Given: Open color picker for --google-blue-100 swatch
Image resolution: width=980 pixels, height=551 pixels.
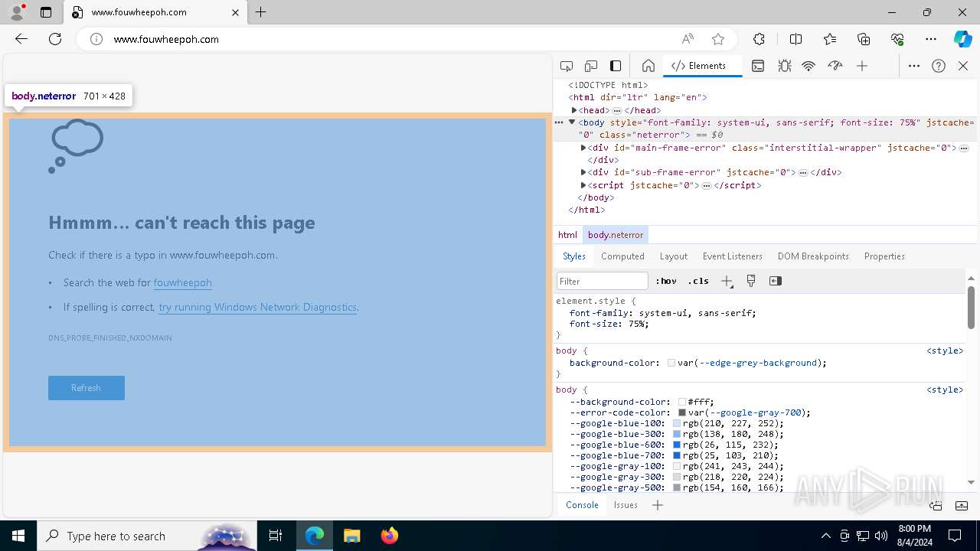Looking at the screenshot, I should click(677, 423).
